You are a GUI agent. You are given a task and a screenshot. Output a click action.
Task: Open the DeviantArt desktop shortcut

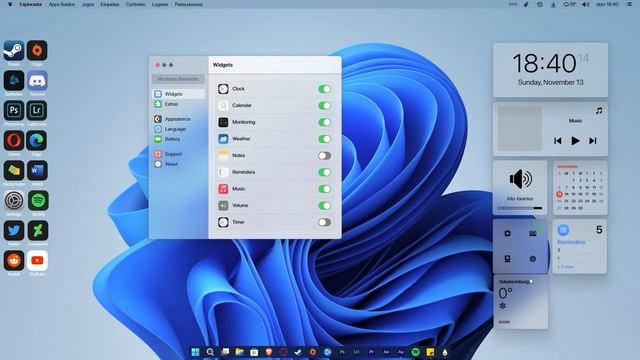tap(37, 231)
